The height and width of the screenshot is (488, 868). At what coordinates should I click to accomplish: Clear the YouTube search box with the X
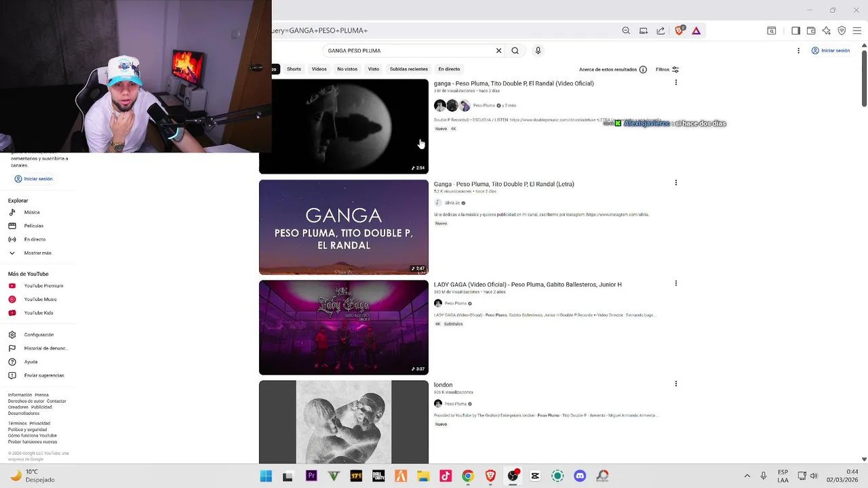(x=498, y=51)
